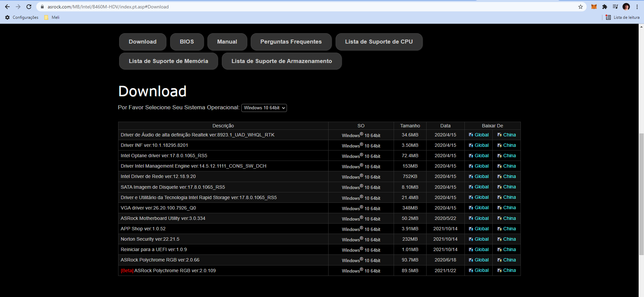Switch to the Download tab
644x297 pixels.
(143, 42)
